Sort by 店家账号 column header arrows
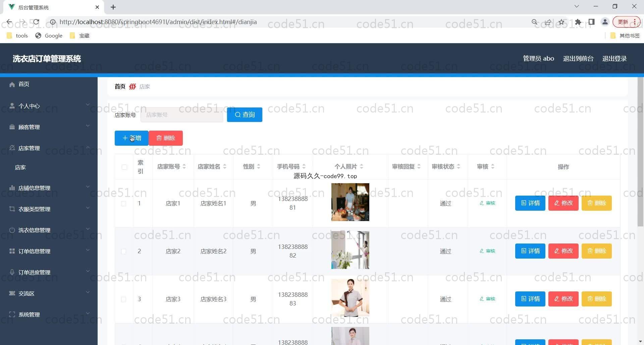Viewport: 644px width, 345px height. click(184, 166)
